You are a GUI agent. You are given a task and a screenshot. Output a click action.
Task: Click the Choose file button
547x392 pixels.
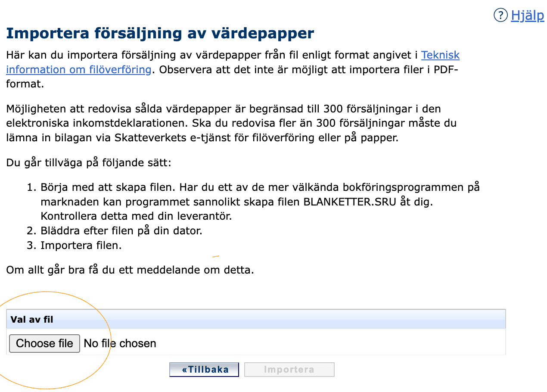[x=44, y=343]
